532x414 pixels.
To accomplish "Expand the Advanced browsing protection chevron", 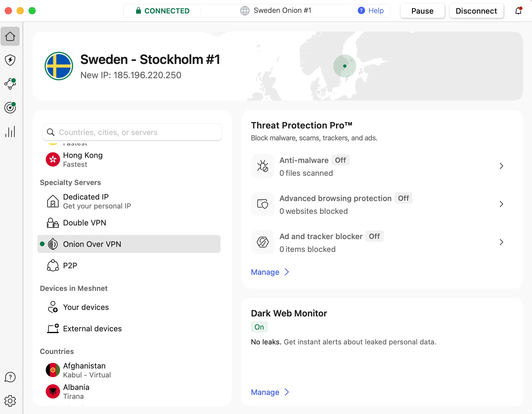I will (x=501, y=204).
